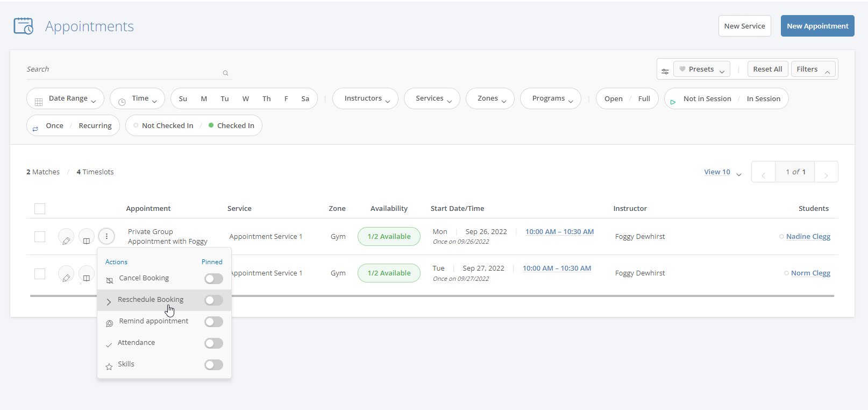Select the Full availability filter
868x410 pixels.
click(644, 99)
